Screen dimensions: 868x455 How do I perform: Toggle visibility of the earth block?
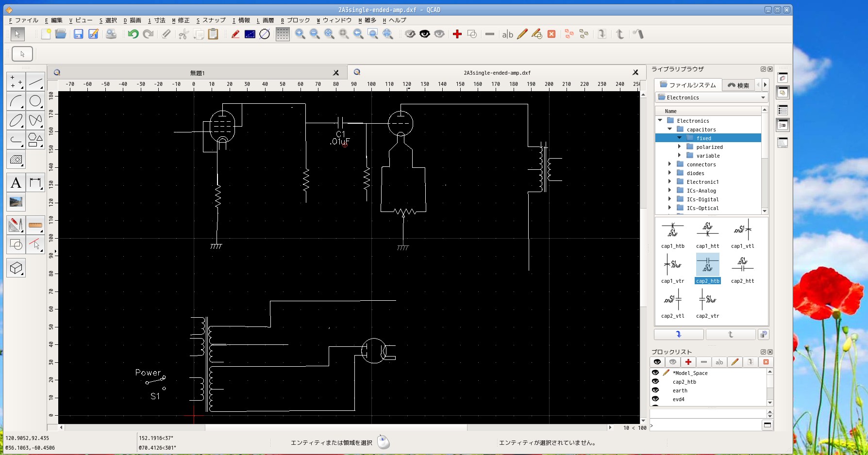(x=655, y=390)
